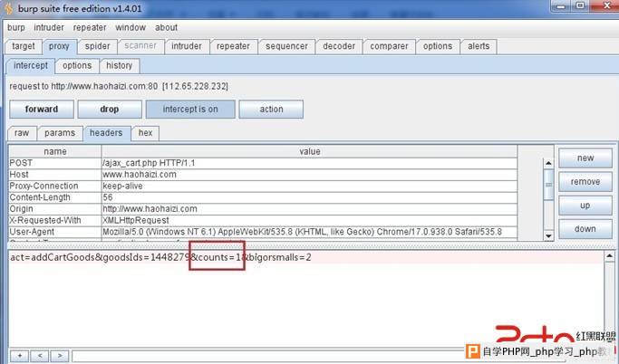Open the intruder tool tab
The width and height of the screenshot is (619, 364).
[x=187, y=46]
